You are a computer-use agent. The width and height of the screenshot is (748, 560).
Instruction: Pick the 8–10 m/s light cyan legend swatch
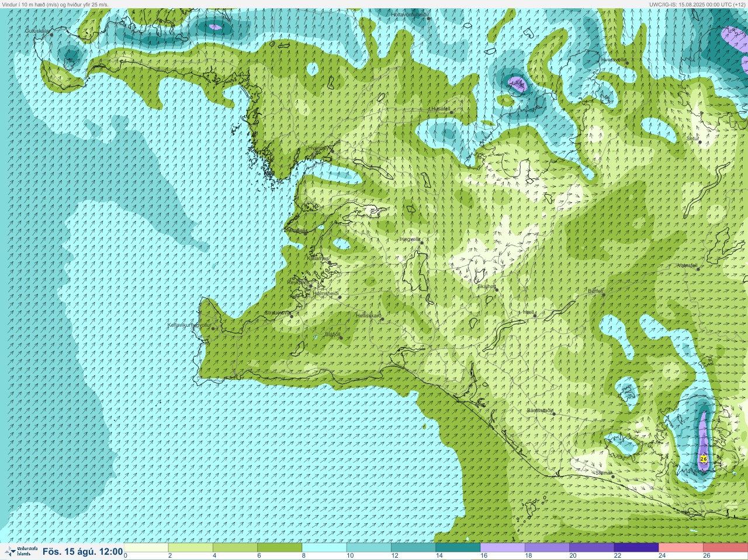pos(324,548)
